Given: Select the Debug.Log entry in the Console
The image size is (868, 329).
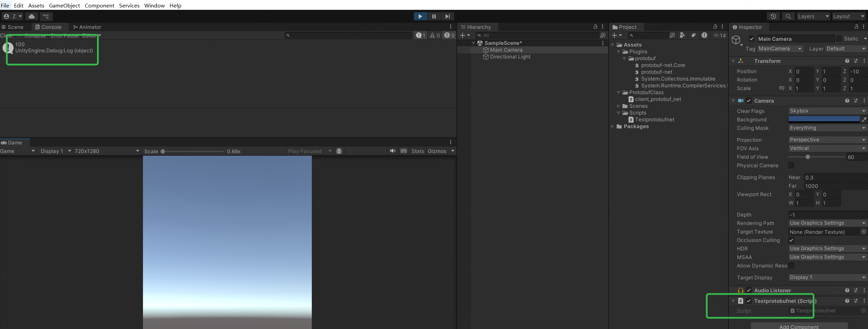Looking at the screenshot, I should click(51, 48).
